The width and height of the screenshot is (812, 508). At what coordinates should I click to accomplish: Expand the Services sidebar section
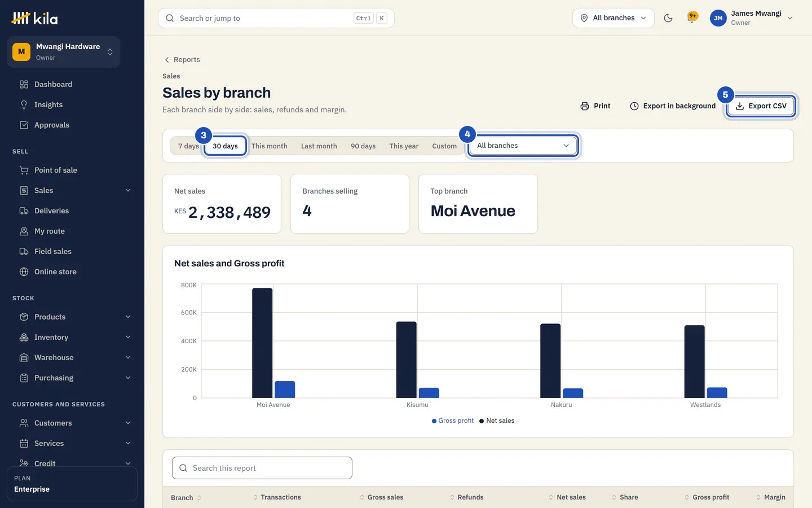click(128, 444)
